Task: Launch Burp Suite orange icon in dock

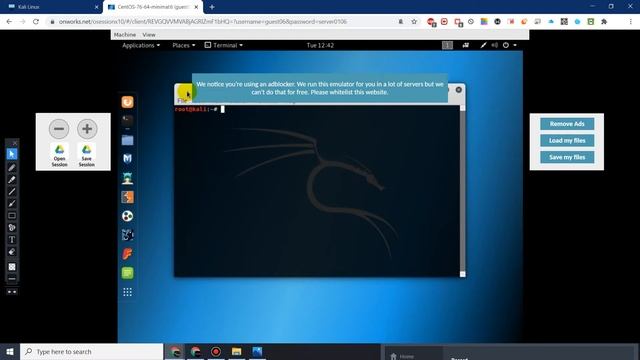Action: tap(127, 197)
